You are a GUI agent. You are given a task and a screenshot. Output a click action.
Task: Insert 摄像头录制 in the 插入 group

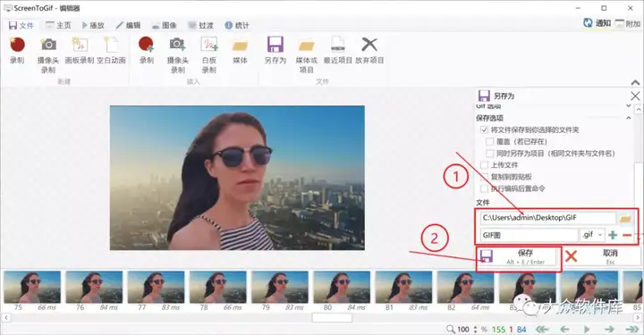(x=177, y=54)
